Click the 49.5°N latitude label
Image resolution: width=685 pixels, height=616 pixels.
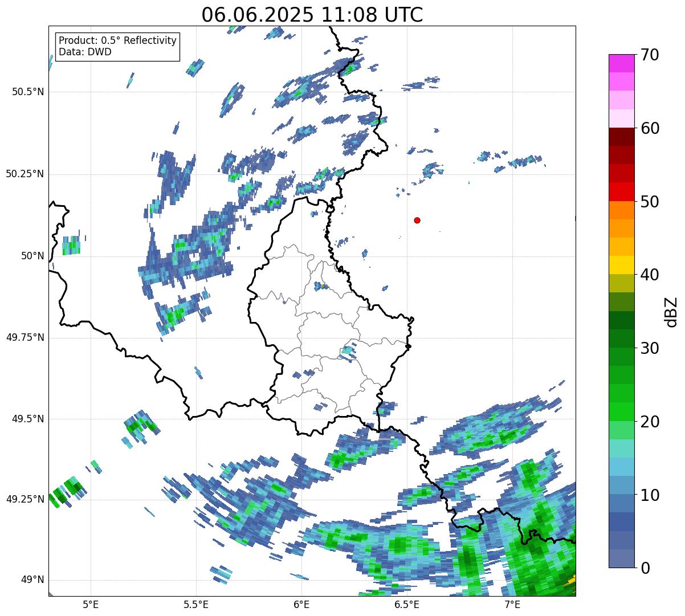pyautogui.click(x=28, y=419)
